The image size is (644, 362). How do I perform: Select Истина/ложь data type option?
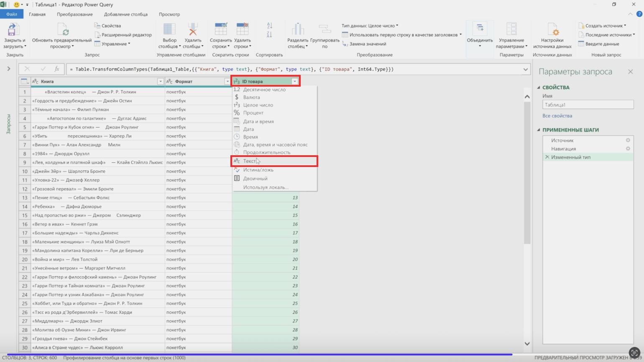coord(258,170)
